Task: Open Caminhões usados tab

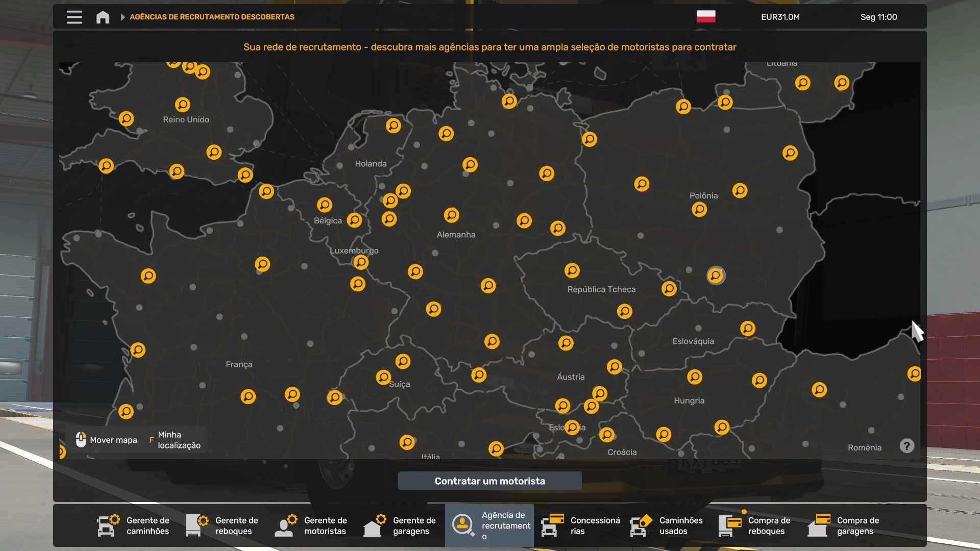Action: [x=667, y=525]
